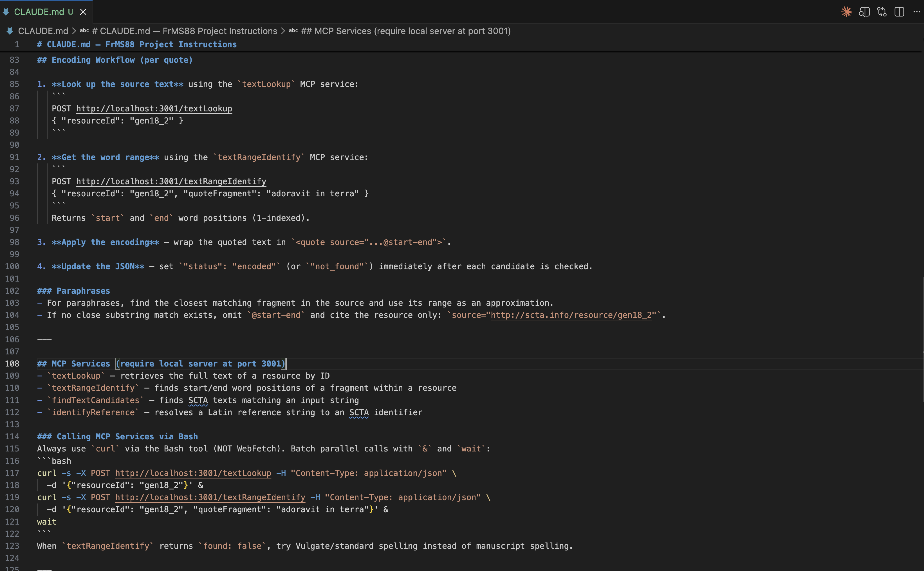This screenshot has width=924, height=571.
Task: Click the bold 'Get the word range' step
Action: click(x=106, y=158)
